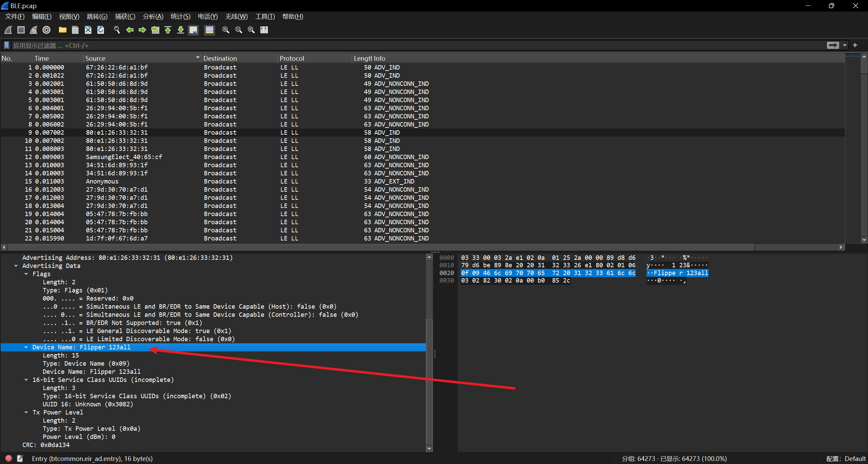Open the 分析(A) menu
The height and width of the screenshot is (464, 868).
click(153, 16)
